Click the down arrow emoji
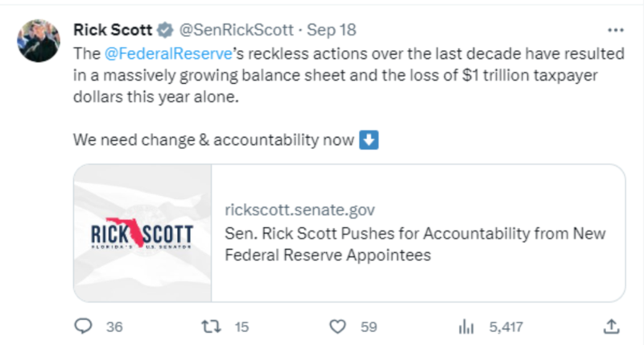 coord(369,139)
